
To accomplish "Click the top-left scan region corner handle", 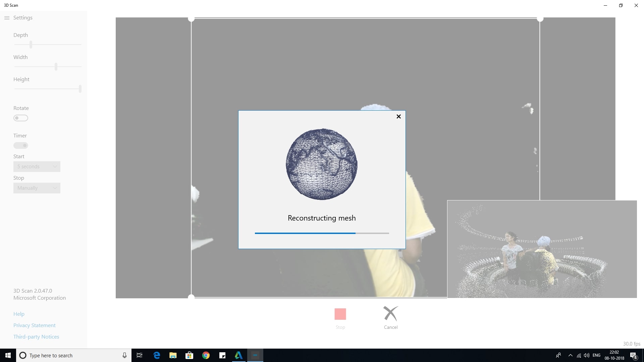I will pos(191,19).
